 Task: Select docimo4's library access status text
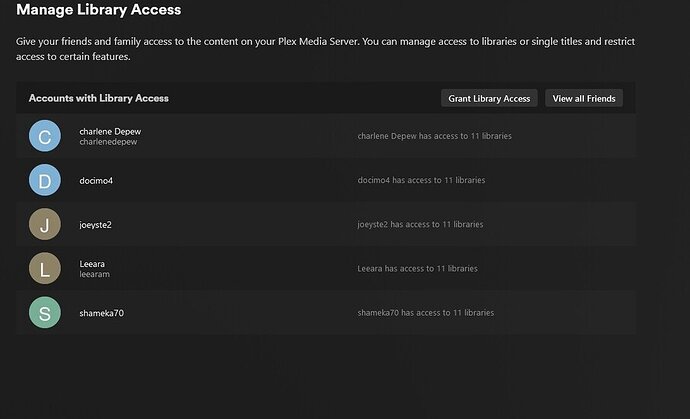pos(421,180)
